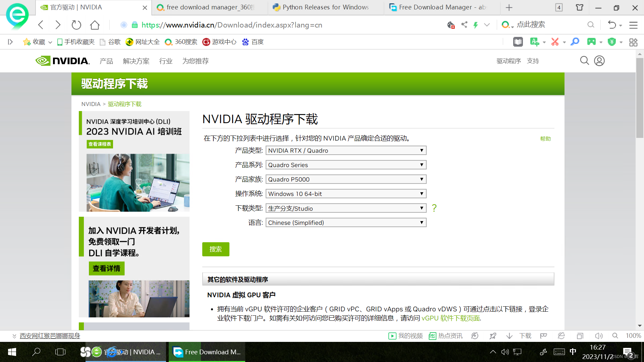The height and width of the screenshot is (362, 644).
Task: Open Task View on the taskbar
Action: [x=60, y=352]
